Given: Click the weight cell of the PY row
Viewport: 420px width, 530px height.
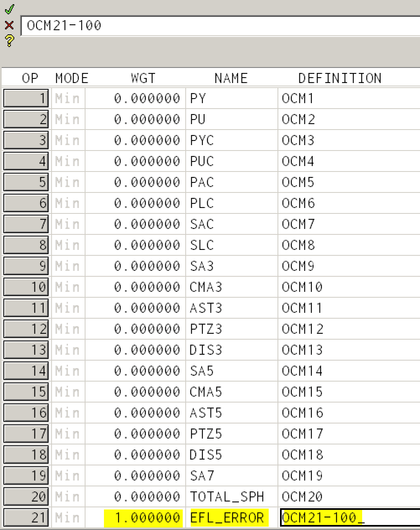Looking at the screenshot, I should point(135,98).
